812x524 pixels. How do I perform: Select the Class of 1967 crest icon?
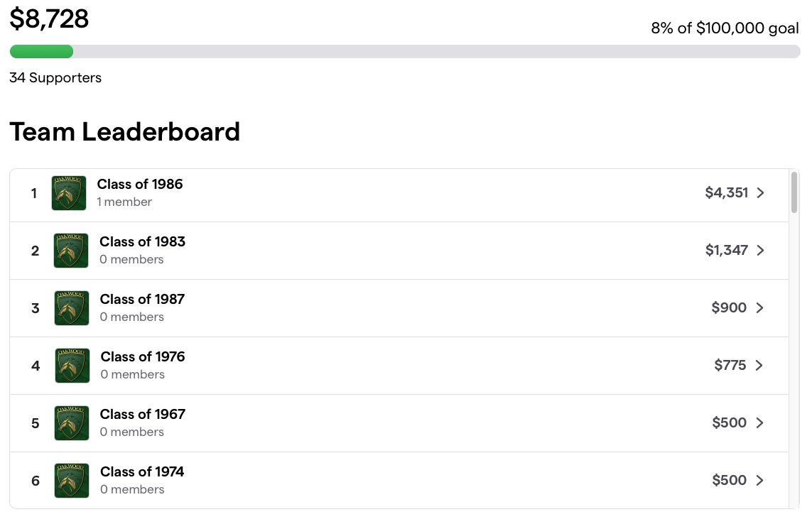pyautogui.click(x=72, y=423)
